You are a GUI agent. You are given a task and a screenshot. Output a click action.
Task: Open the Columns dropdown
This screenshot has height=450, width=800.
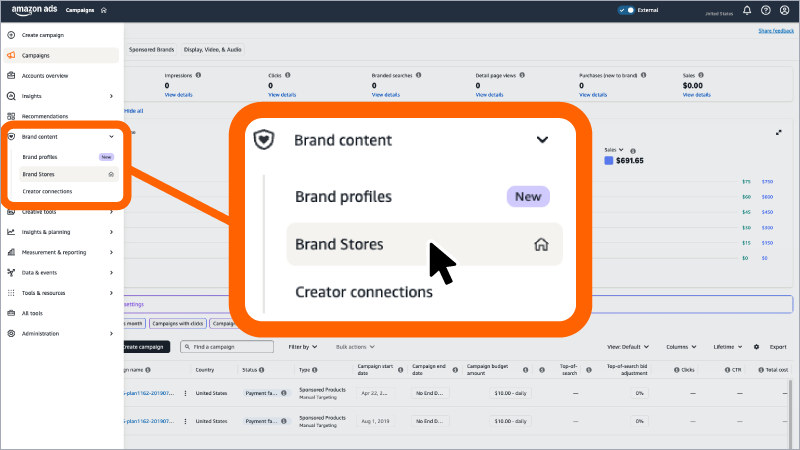(681, 347)
